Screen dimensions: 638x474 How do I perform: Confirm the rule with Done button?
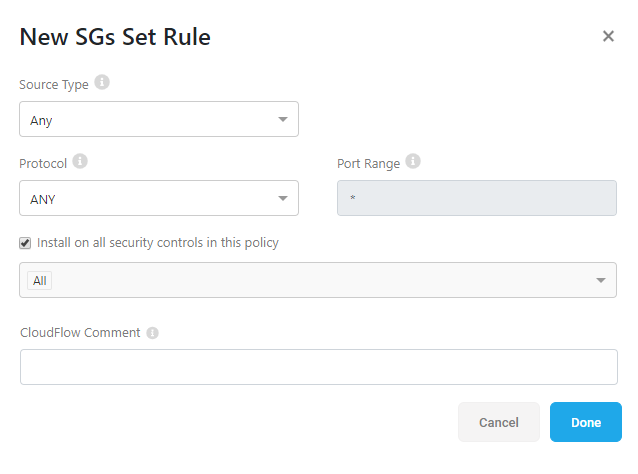coord(586,422)
